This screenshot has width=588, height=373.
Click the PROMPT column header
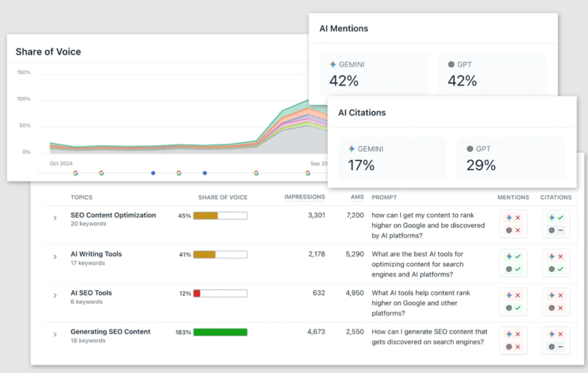point(384,197)
